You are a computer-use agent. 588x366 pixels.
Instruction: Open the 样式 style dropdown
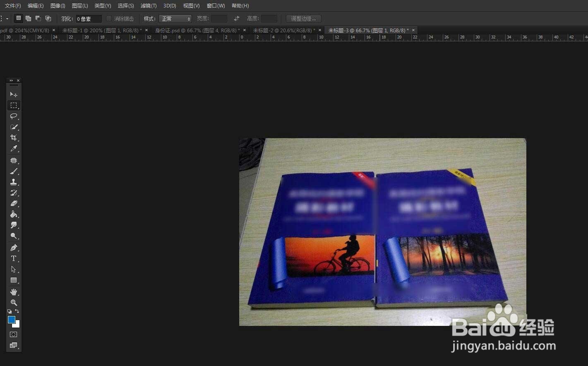click(175, 19)
